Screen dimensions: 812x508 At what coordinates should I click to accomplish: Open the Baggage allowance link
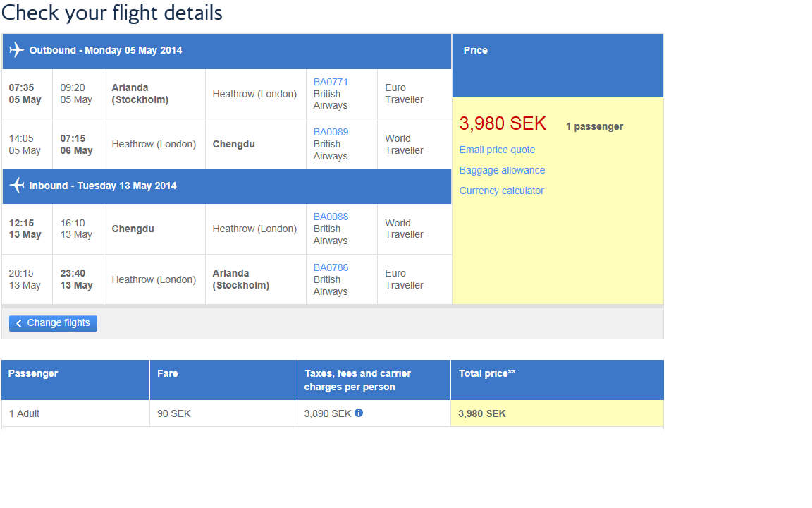502,170
